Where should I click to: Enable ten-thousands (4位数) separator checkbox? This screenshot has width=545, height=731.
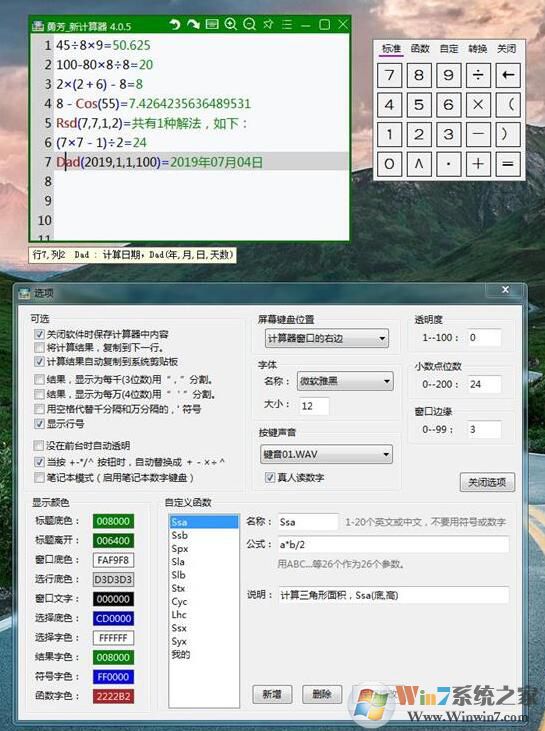click(39, 394)
